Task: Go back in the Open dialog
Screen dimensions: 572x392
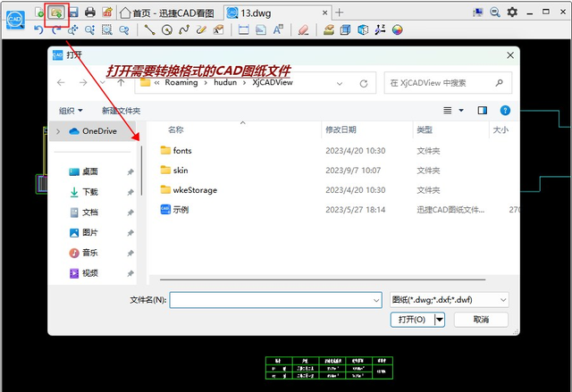Action: coord(61,83)
